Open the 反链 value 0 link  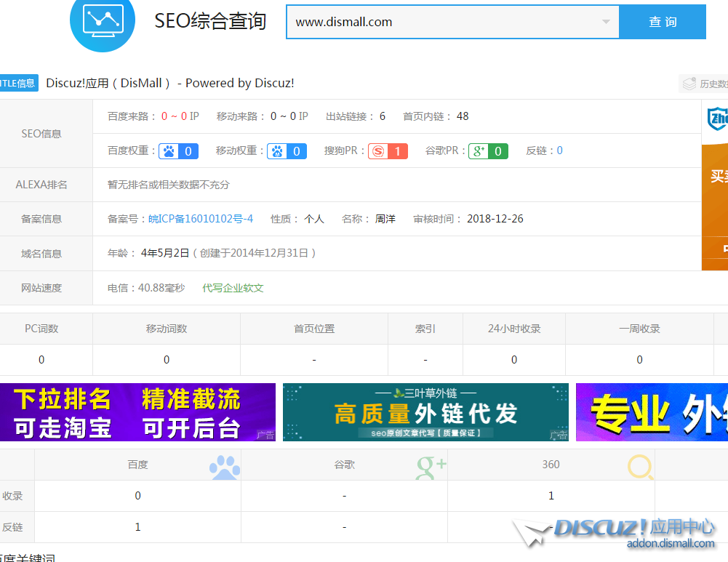(560, 150)
